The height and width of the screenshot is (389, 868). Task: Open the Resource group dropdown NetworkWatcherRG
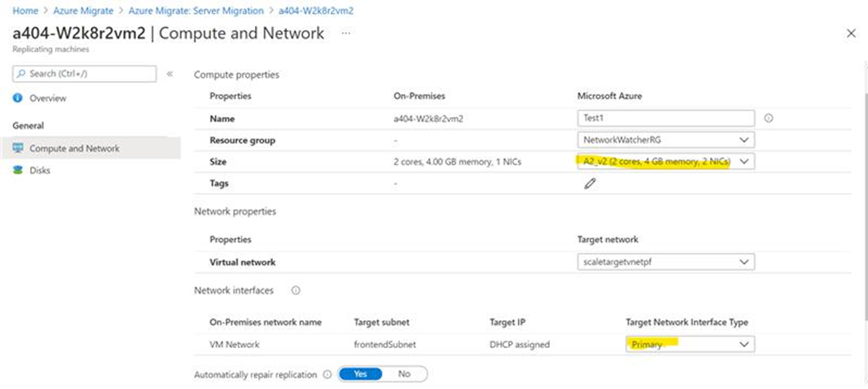[x=666, y=140]
